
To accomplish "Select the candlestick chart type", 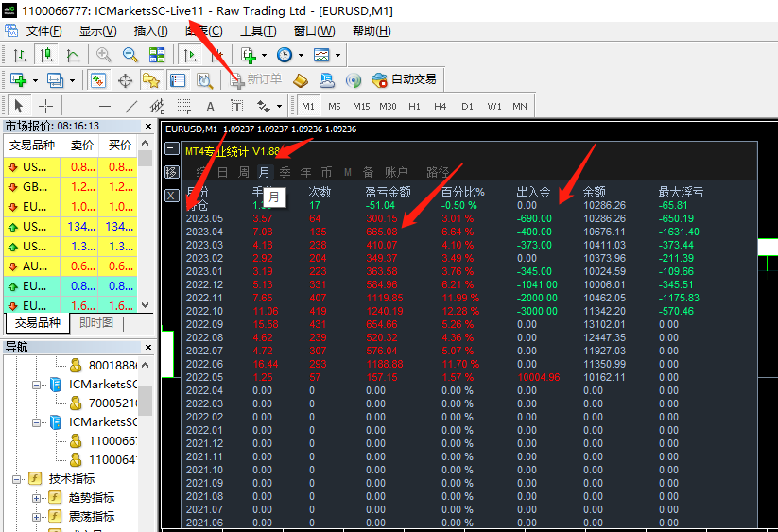I will point(46,55).
